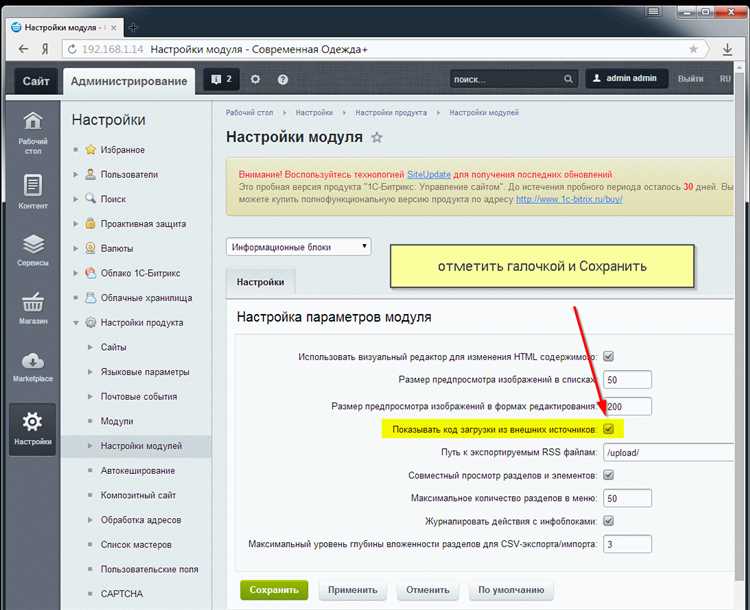Click Выйти to log out

[690, 79]
